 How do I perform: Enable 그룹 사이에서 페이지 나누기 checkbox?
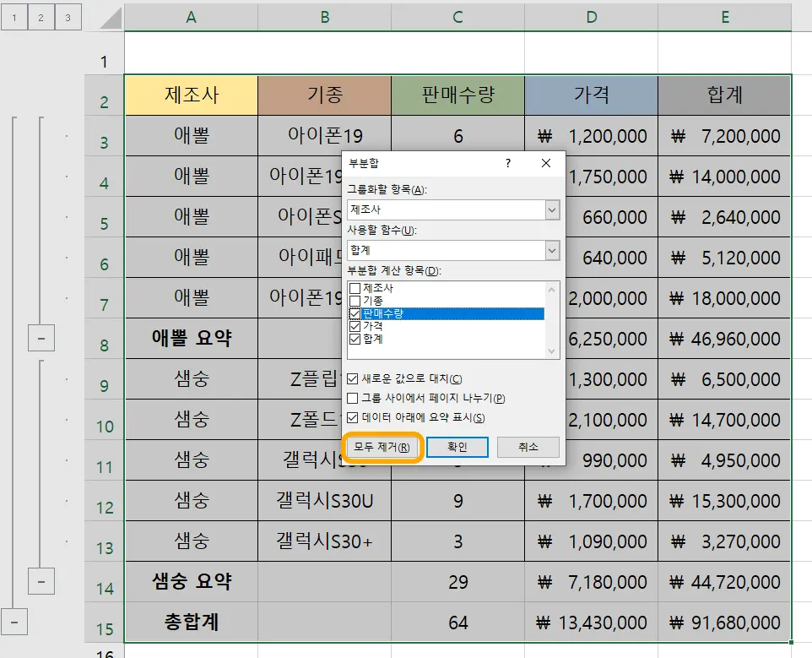click(353, 398)
